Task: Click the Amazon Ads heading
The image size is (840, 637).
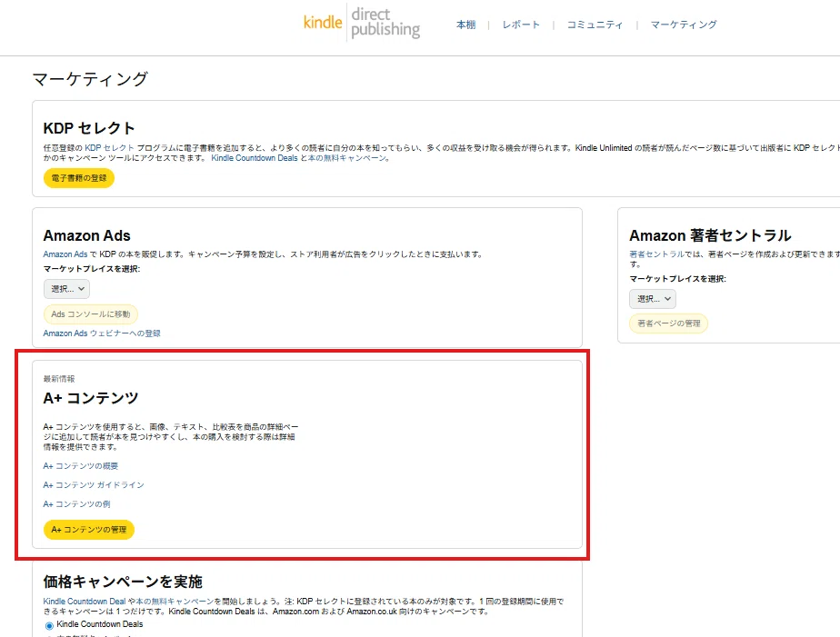Action: click(x=86, y=235)
